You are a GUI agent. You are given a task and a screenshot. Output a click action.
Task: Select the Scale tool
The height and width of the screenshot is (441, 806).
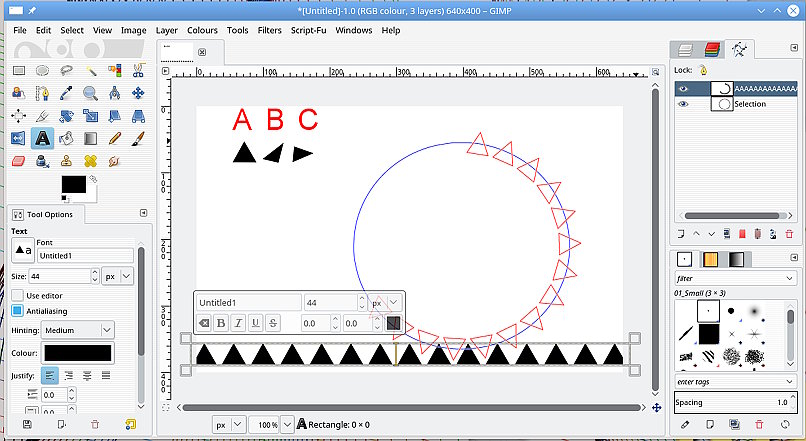90,116
